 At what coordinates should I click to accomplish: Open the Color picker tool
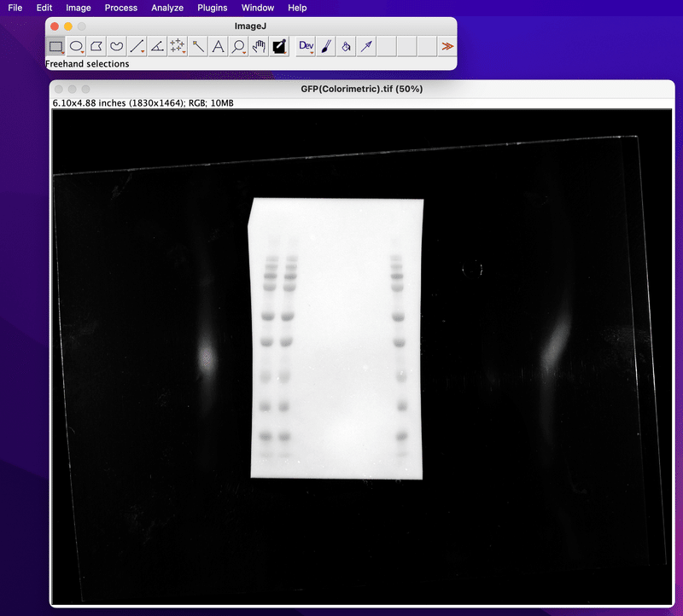pyautogui.click(x=279, y=46)
